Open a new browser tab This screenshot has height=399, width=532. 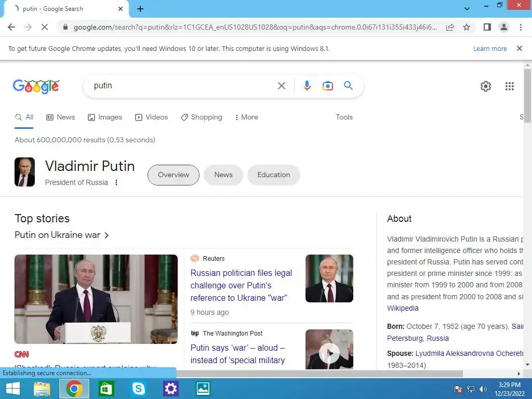[140, 9]
